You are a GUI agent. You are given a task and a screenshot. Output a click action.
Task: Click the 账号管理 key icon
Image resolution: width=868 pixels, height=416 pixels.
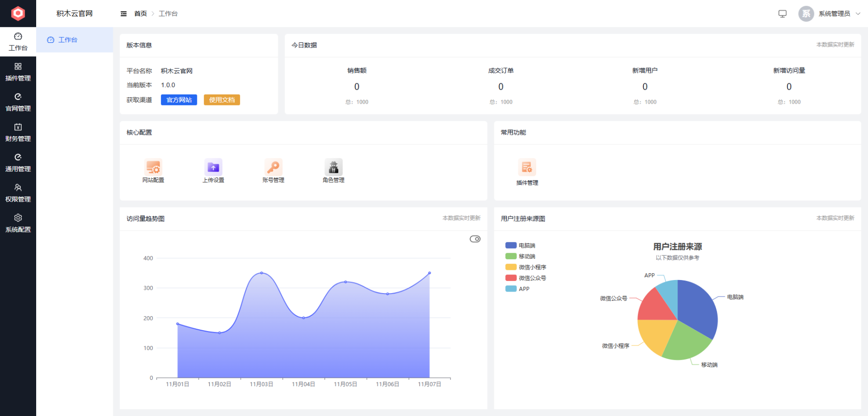[273, 167]
